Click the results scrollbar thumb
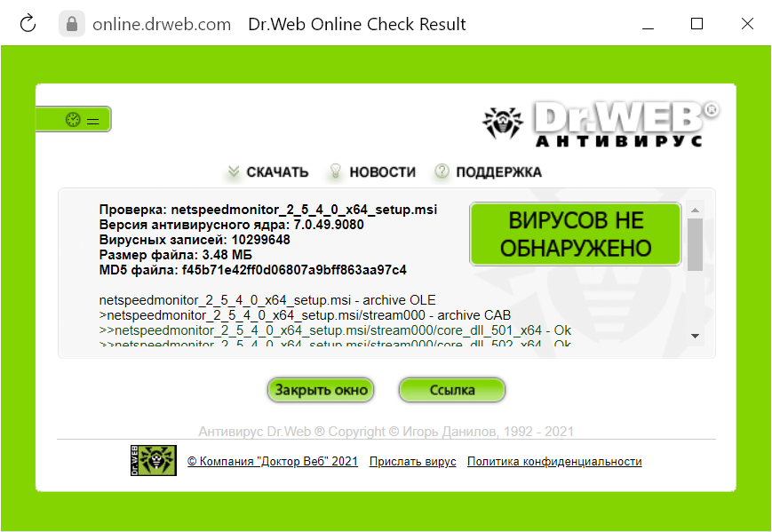This screenshot has width=772, height=532. [x=696, y=244]
